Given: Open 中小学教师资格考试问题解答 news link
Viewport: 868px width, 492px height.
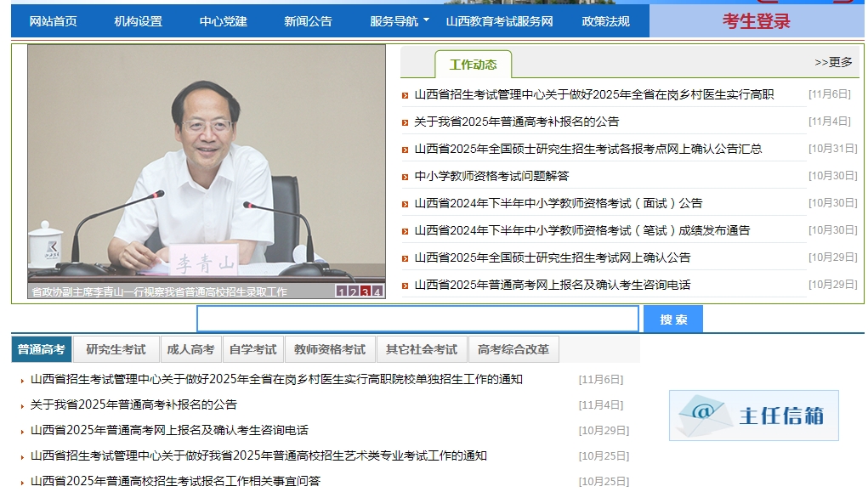Looking at the screenshot, I should click(x=491, y=176).
